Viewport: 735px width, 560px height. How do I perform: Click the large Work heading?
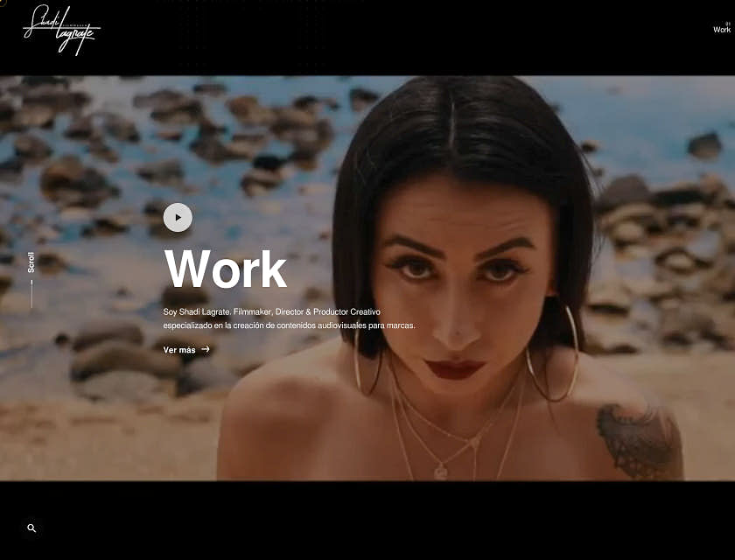tap(225, 269)
